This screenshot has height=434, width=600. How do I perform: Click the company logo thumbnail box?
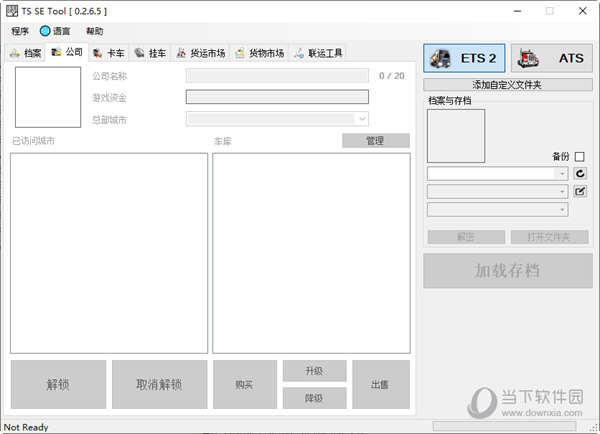click(x=48, y=97)
